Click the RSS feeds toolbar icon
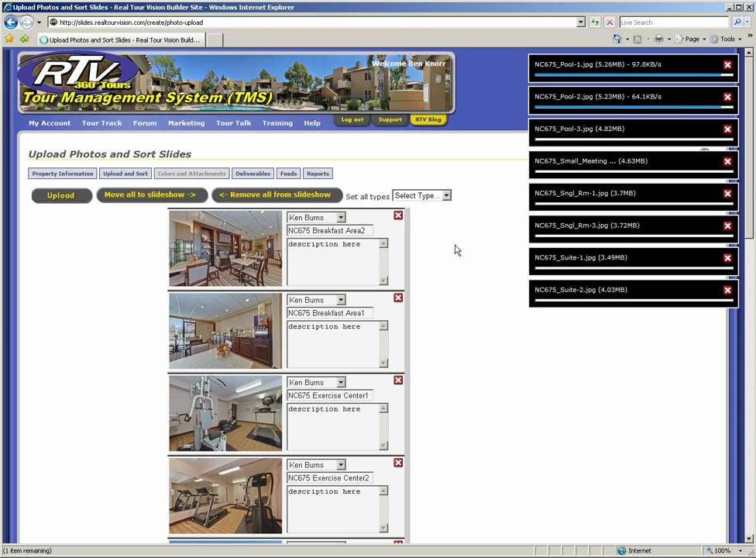This screenshot has height=558, width=756. [x=637, y=40]
